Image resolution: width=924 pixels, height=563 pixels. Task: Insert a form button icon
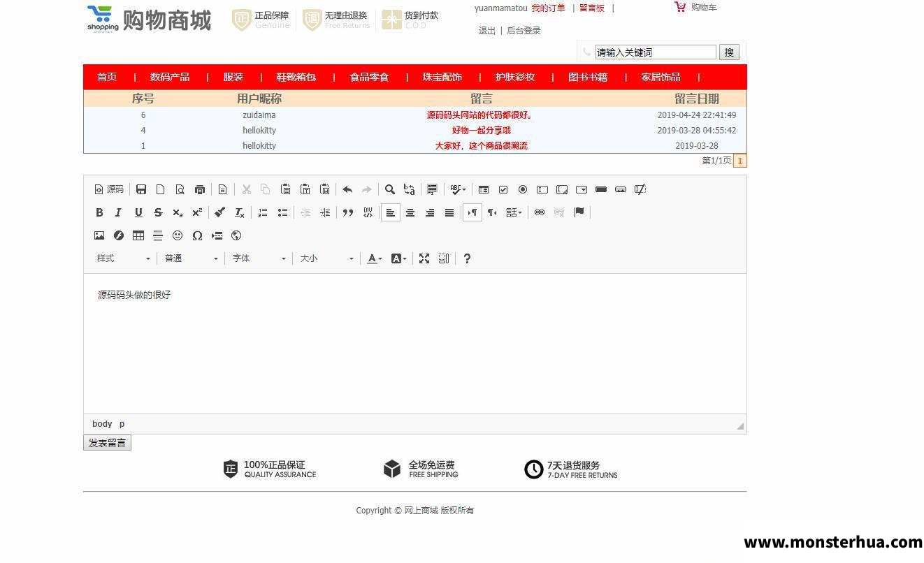click(601, 189)
